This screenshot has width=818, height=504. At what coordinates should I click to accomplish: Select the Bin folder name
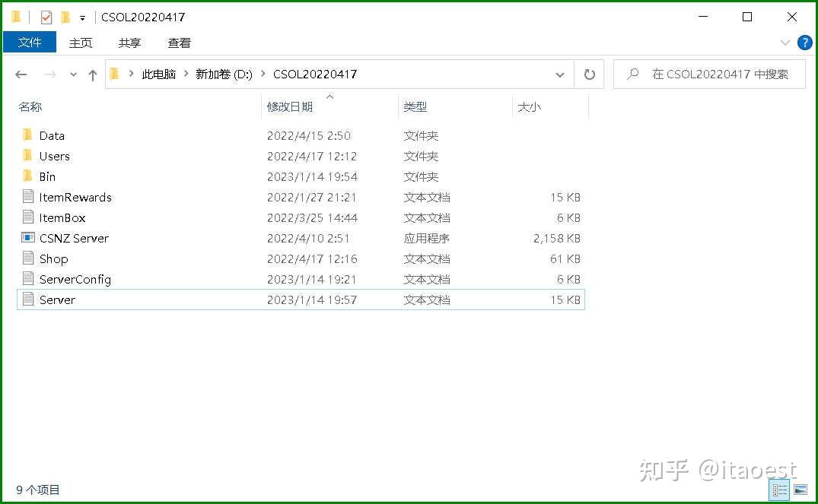(47, 176)
